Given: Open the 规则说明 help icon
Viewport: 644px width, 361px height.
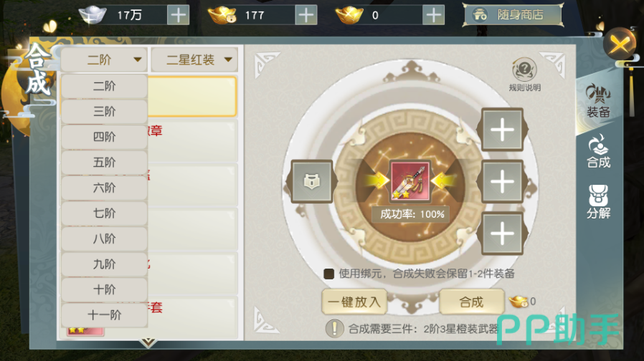Looking at the screenshot, I should (524, 74).
